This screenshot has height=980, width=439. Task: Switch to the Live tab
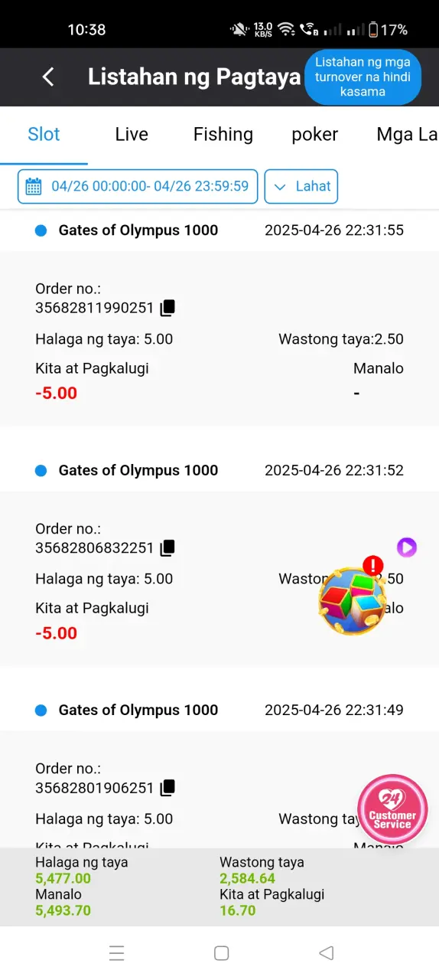pos(132,135)
